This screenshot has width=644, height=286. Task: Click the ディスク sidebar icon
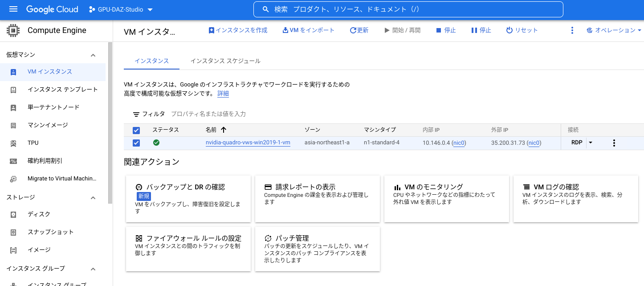click(13, 214)
